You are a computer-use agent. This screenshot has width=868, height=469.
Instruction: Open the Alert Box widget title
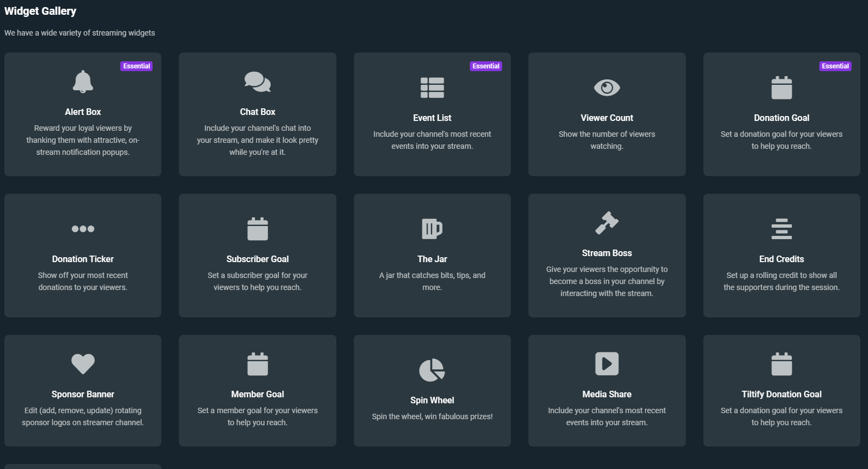pos(83,112)
